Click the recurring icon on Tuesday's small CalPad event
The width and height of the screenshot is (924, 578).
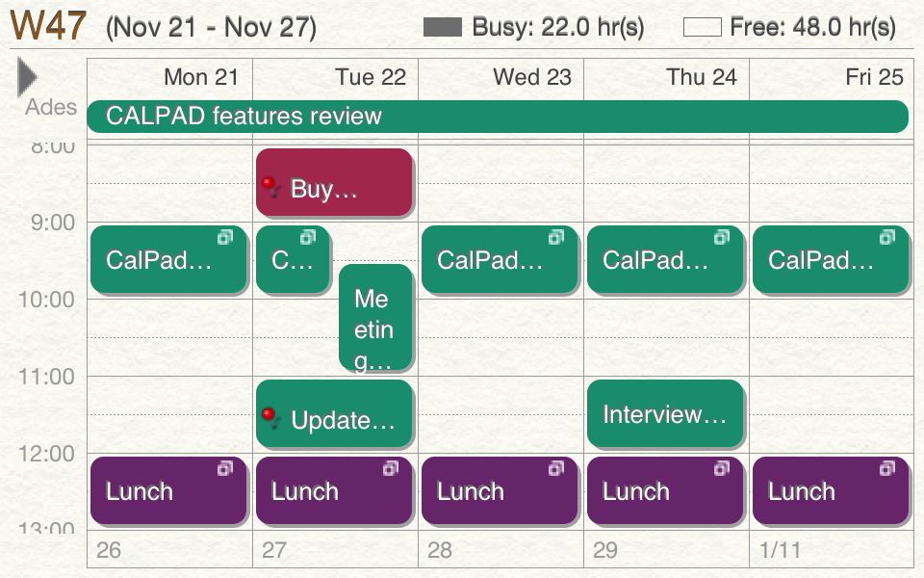pos(308,237)
